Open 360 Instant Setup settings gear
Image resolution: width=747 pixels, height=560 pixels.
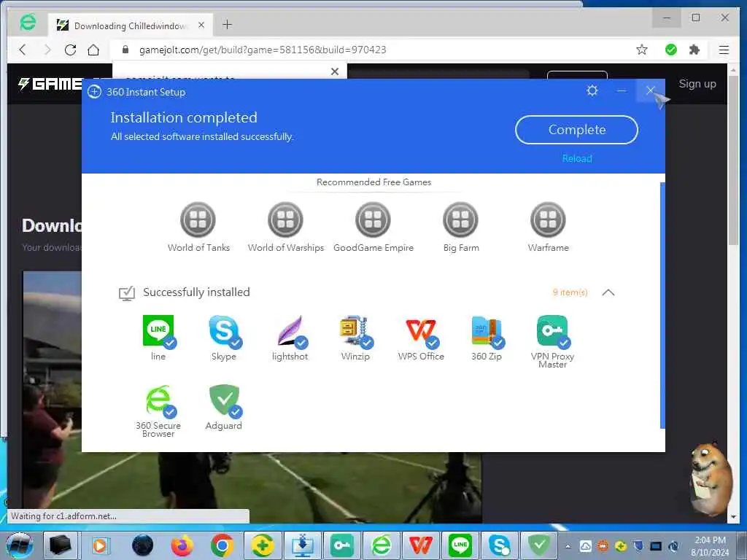592,90
